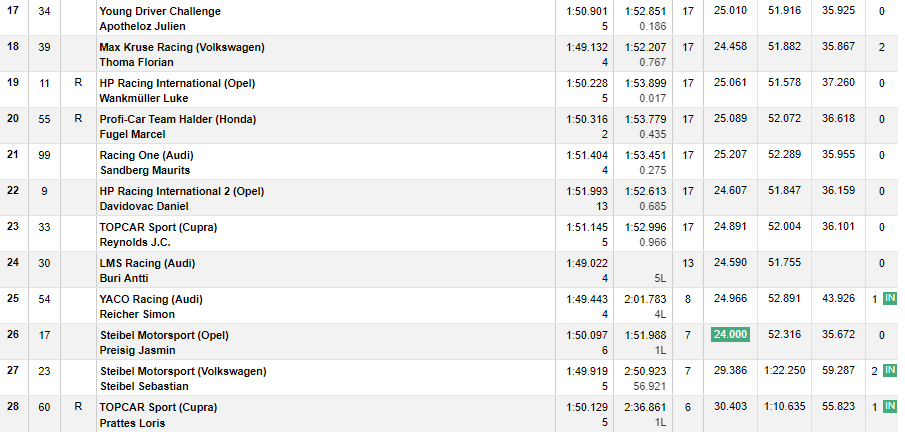Select Max Kruse Racing (Volkswagen) team name
The image size is (905, 435).
(182, 47)
